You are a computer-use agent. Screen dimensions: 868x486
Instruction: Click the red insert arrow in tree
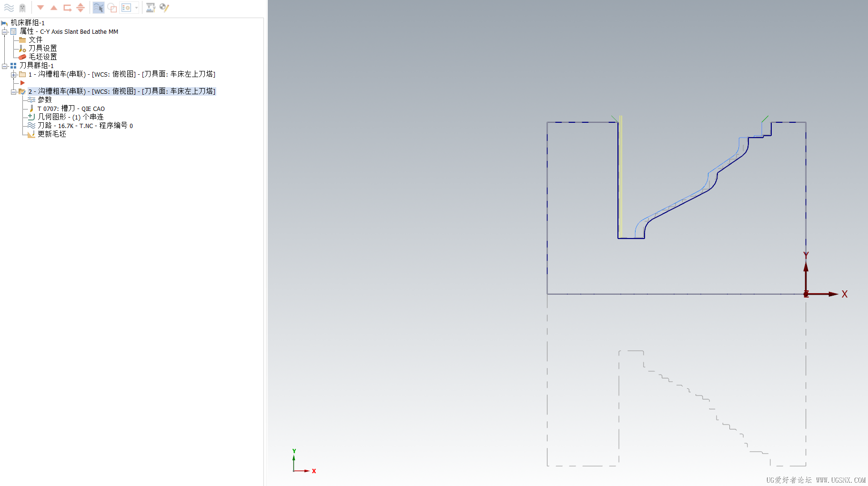click(22, 83)
